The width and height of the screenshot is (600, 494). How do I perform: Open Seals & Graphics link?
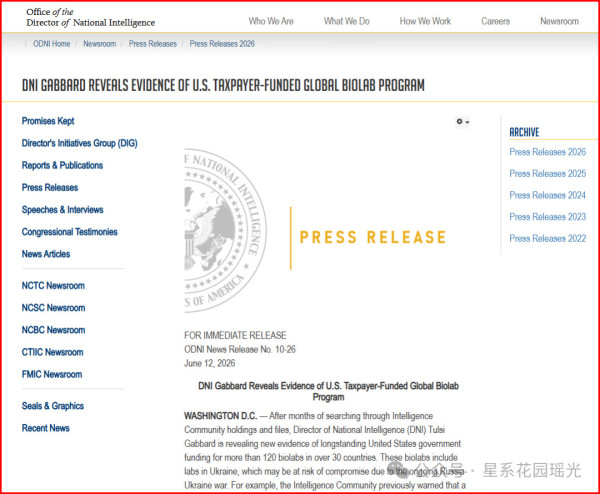click(x=53, y=406)
